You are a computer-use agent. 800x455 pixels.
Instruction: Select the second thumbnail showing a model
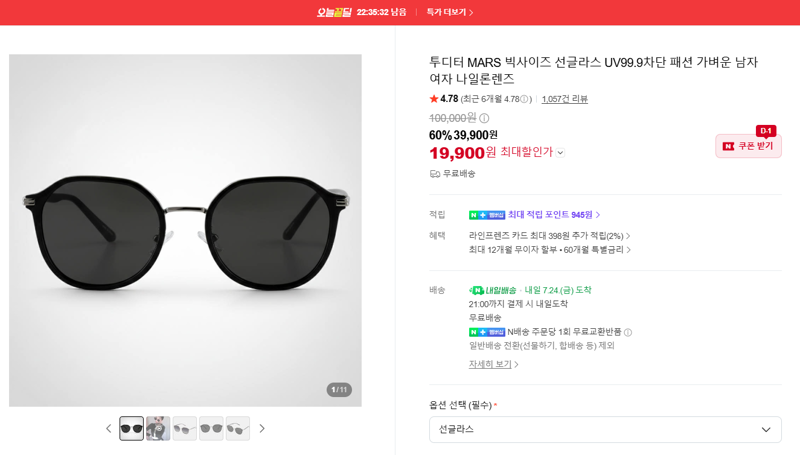pyautogui.click(x=158, y=428)
